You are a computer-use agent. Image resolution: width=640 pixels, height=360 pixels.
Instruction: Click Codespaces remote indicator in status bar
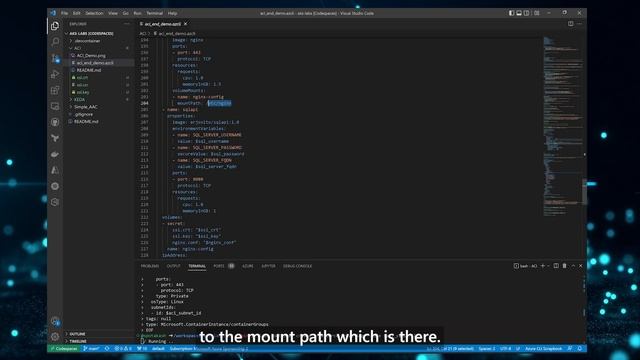click(x=64, y=349)
